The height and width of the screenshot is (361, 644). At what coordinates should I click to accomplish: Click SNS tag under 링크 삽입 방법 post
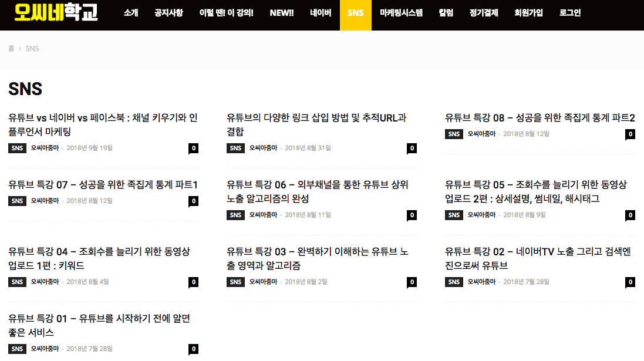(x=236, y=149)
